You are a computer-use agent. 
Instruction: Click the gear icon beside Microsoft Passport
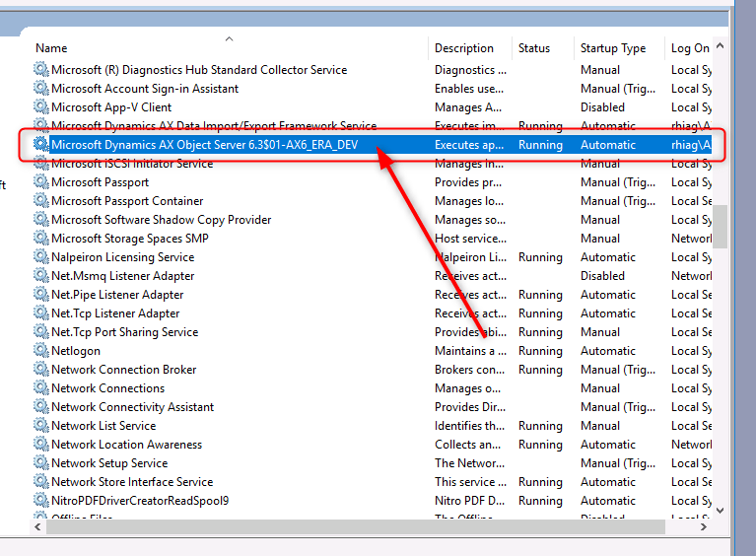[x=40, y=182]
